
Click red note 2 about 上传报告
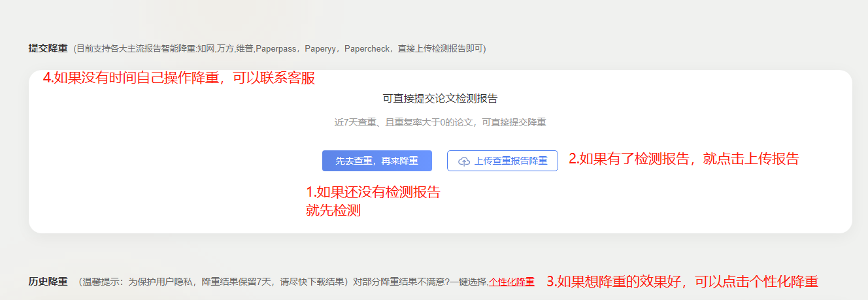(683, 158)
